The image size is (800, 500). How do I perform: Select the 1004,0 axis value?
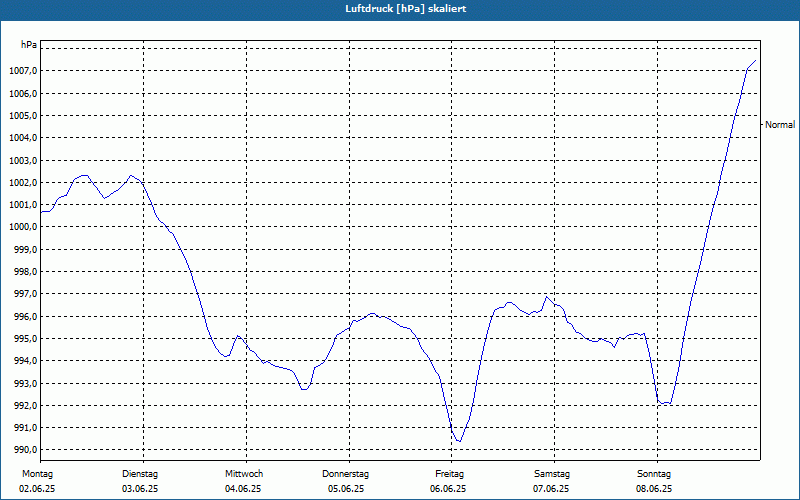click(23, 138)
